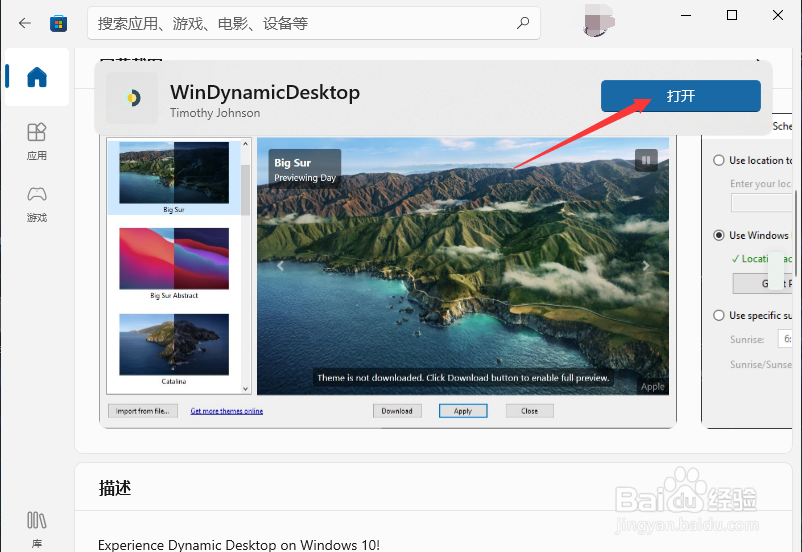The width and height of the screenshot is (802, 552).
Task: Select the Use specific sunrise radio button
Action: tap(719, 315)
